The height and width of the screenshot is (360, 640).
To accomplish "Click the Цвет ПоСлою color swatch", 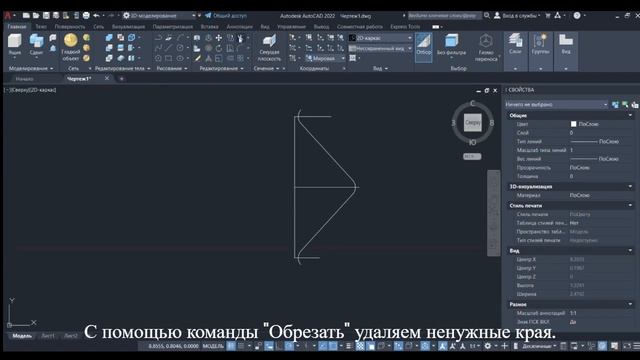I will point(573,124).
